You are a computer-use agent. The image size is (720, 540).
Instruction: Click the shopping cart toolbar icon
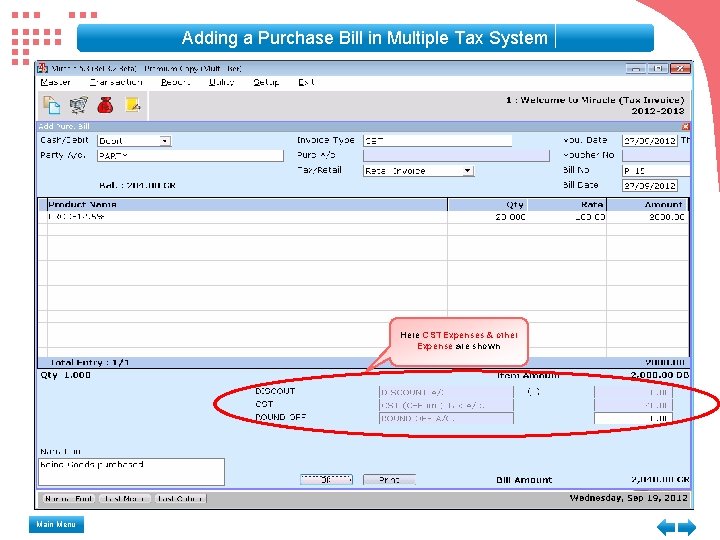pyautogui.click(x=79, y=105)
